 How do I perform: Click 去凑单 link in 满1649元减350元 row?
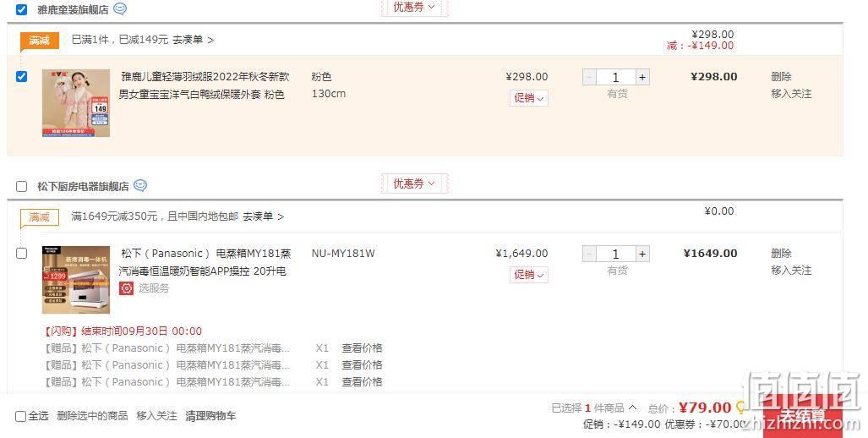tap(263, 216)
